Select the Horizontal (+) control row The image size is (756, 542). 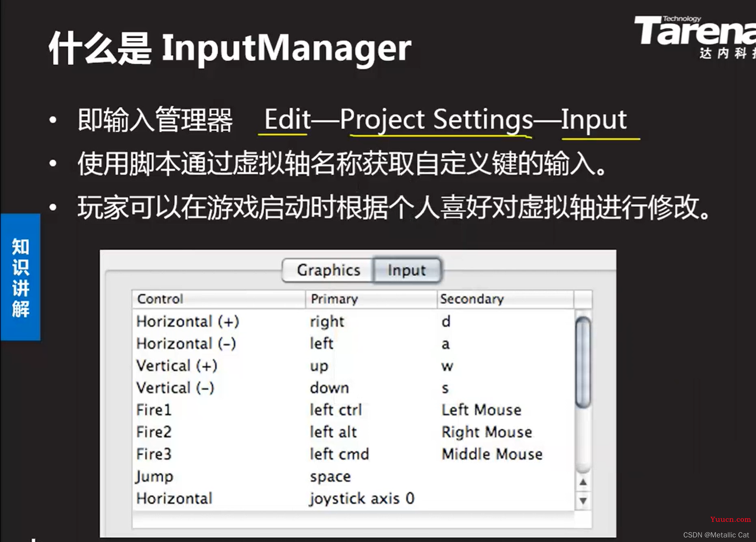[x=354, y=321]
